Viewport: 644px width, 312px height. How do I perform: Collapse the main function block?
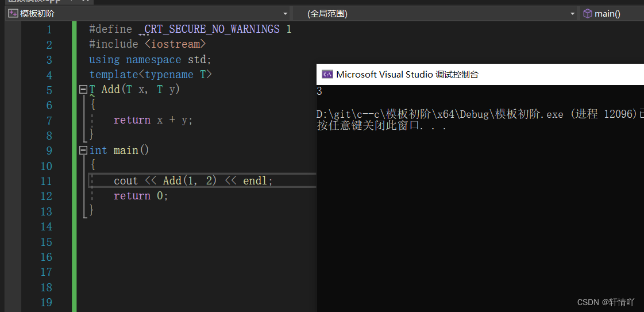point(83,151)
